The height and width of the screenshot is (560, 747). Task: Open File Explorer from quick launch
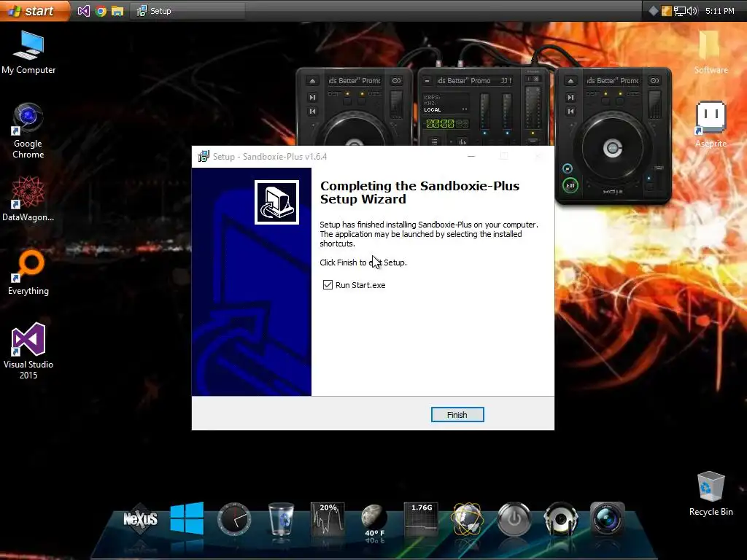[x=117, y=10]
